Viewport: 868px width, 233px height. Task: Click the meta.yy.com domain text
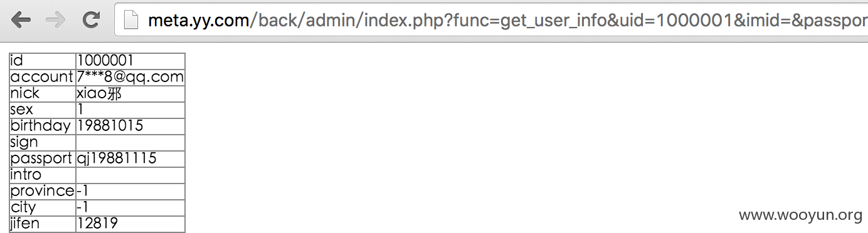[x=198, y=21]
